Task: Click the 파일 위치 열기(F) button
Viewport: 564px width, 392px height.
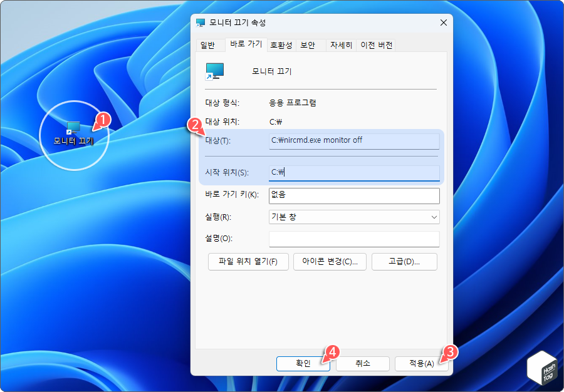Action: [x=248, y=262]
